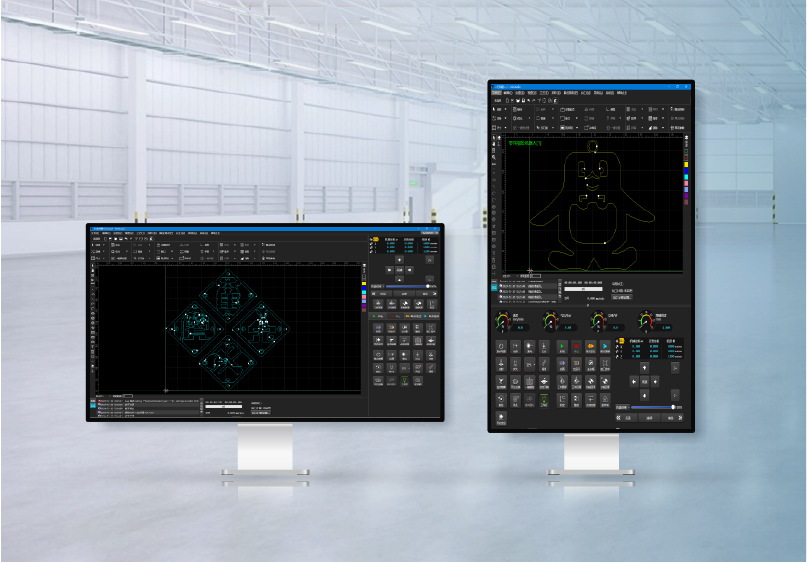The width and height of the screenshot is (807, 562).
Task: Click first speed gauge dial on portrait monitor
Action: (503, 319)
